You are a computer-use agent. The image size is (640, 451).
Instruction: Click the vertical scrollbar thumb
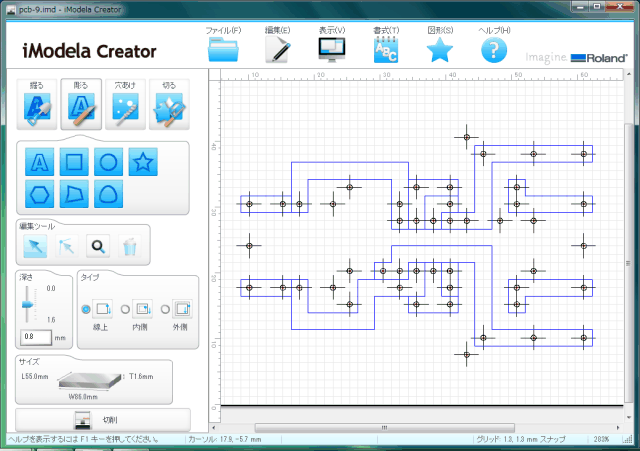pos(628,263)
